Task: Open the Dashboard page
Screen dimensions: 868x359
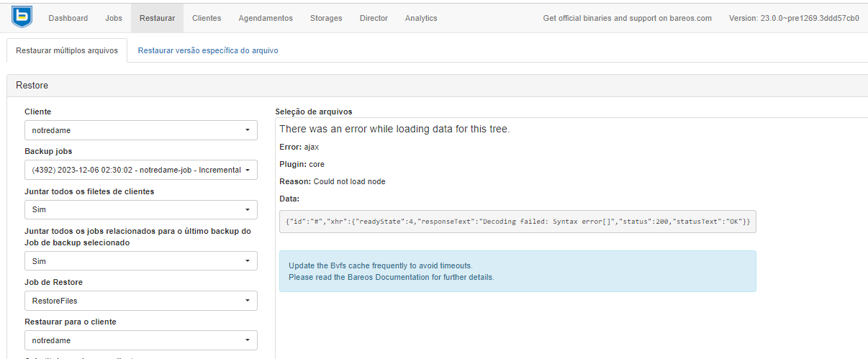Action: (x=68, y=18)
